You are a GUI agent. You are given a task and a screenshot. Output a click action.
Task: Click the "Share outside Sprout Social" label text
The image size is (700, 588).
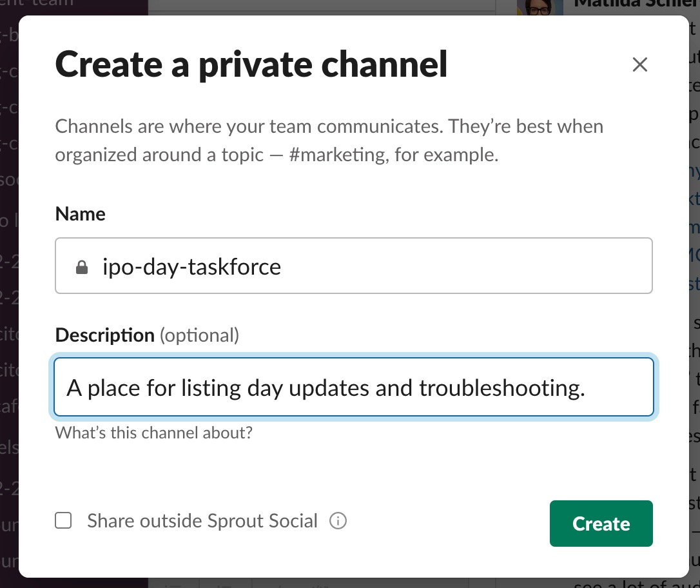(x=202, y=521)
